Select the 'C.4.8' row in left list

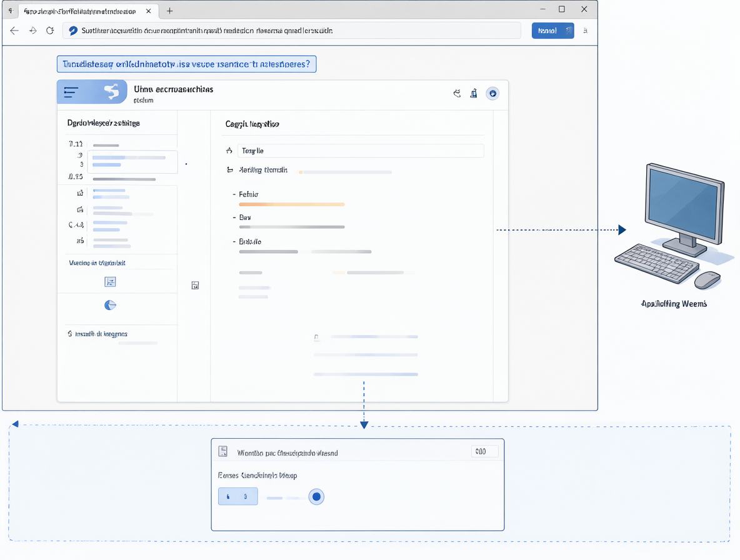99,226
